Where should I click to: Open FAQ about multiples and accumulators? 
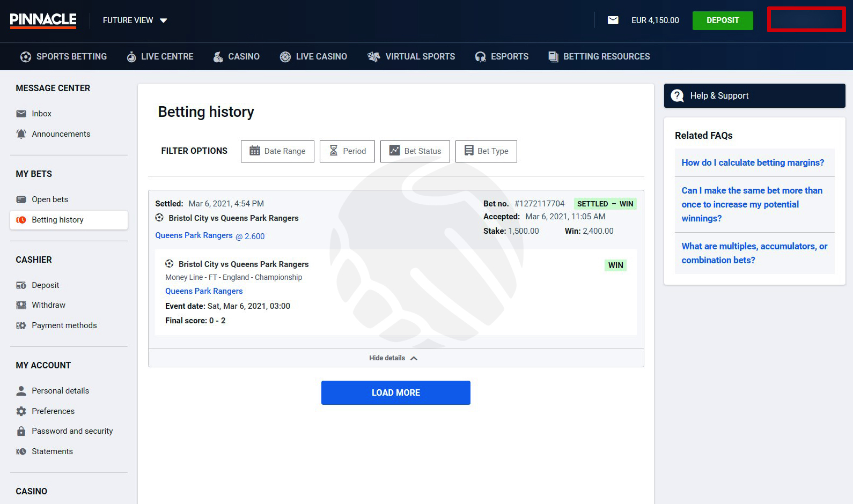click(x=754, y=253)
